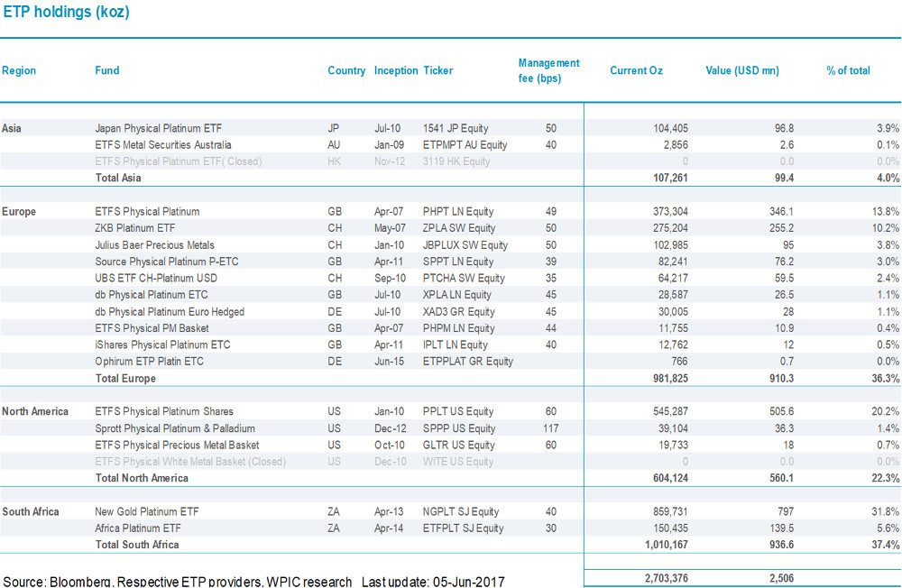Viewport: 902px width, 588px height.
Task: Select the '% of total' column header
Action: [x=848, y=70]
